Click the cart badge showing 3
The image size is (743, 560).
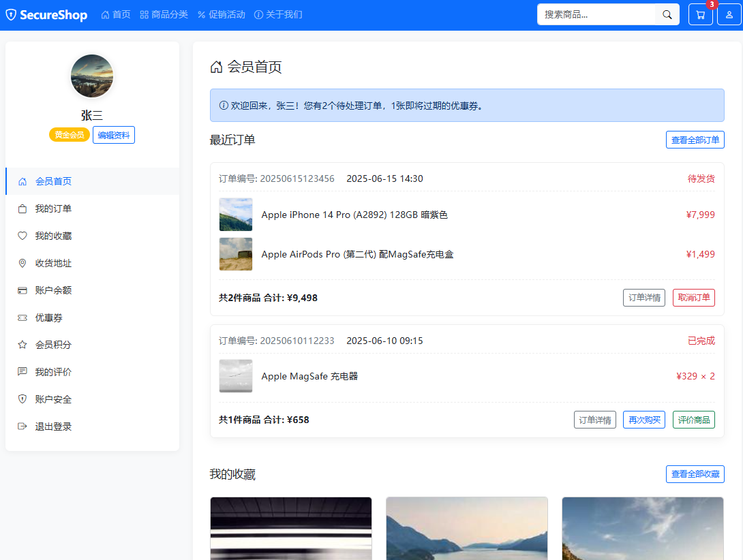tap(711, 4)
